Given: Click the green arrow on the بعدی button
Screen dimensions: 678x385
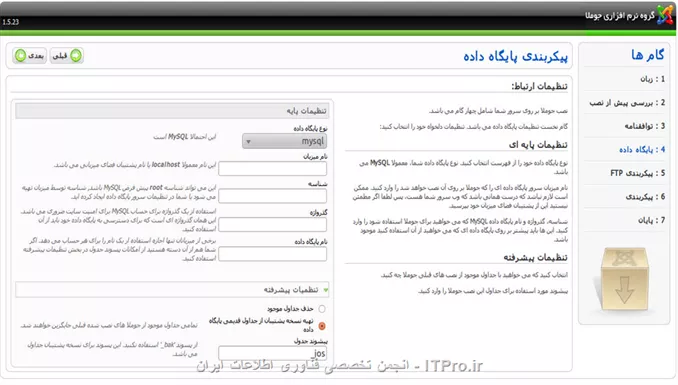Looking at the screenshot, I should coord(20,56).
